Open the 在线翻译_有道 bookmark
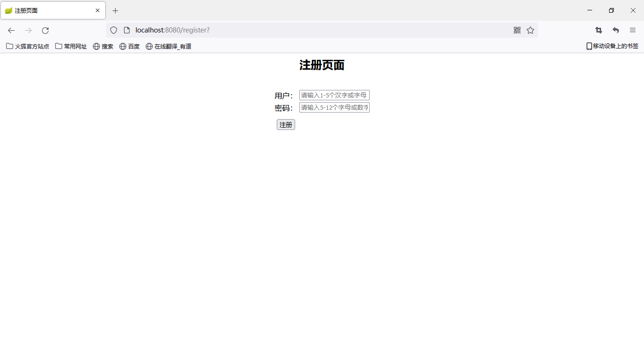Image resolution: width=644 pixels, height=340 pixels. (168, 46)
